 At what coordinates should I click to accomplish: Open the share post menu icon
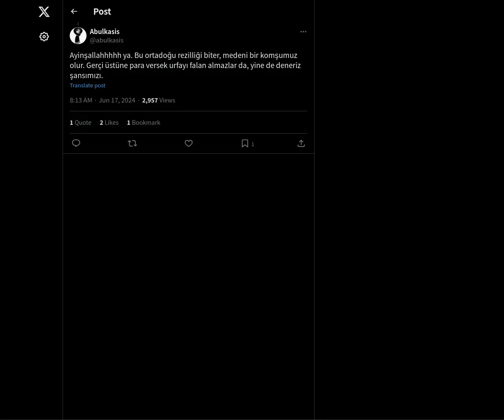(301, 144)
